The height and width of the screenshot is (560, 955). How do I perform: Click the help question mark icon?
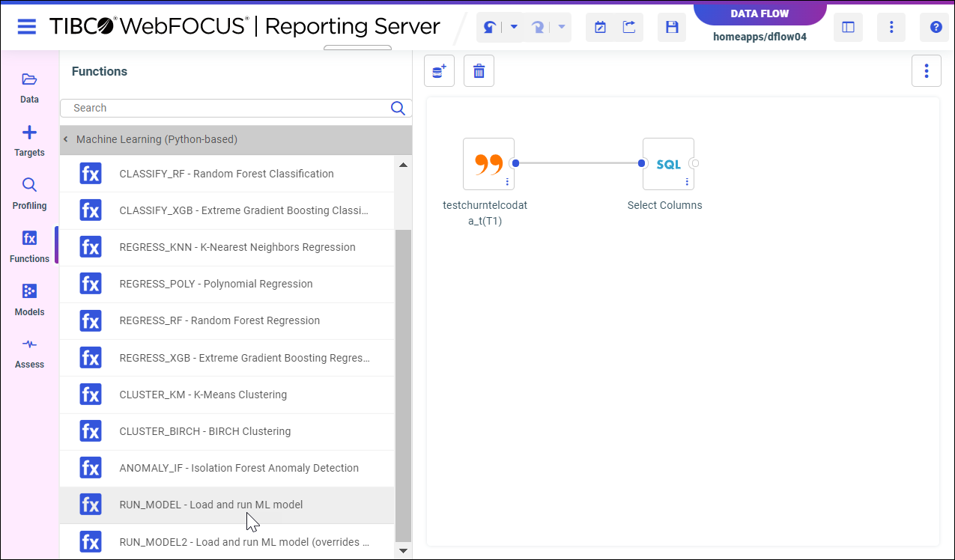936,28
